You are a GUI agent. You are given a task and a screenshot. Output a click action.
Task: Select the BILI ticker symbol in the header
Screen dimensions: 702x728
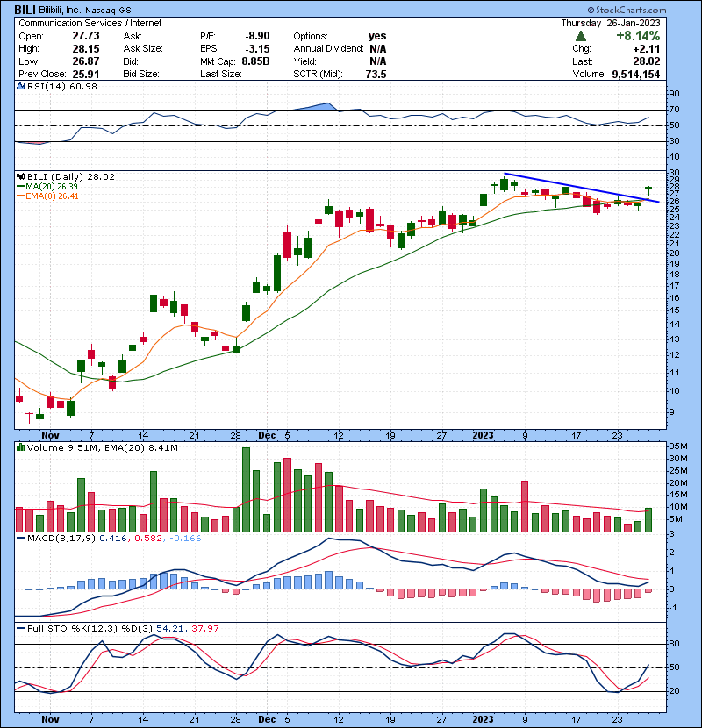click(x=25, y=10)
